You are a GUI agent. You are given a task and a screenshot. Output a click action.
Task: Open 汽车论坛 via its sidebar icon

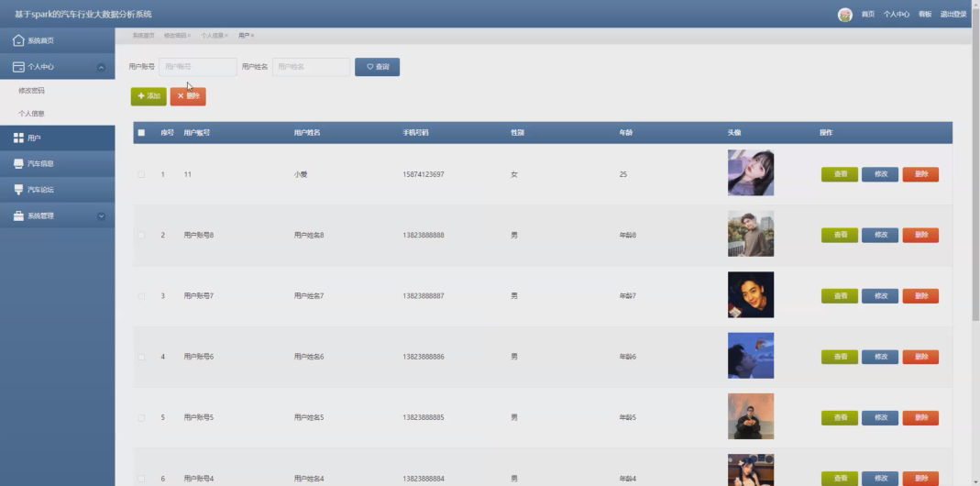(x=18, y=190)
